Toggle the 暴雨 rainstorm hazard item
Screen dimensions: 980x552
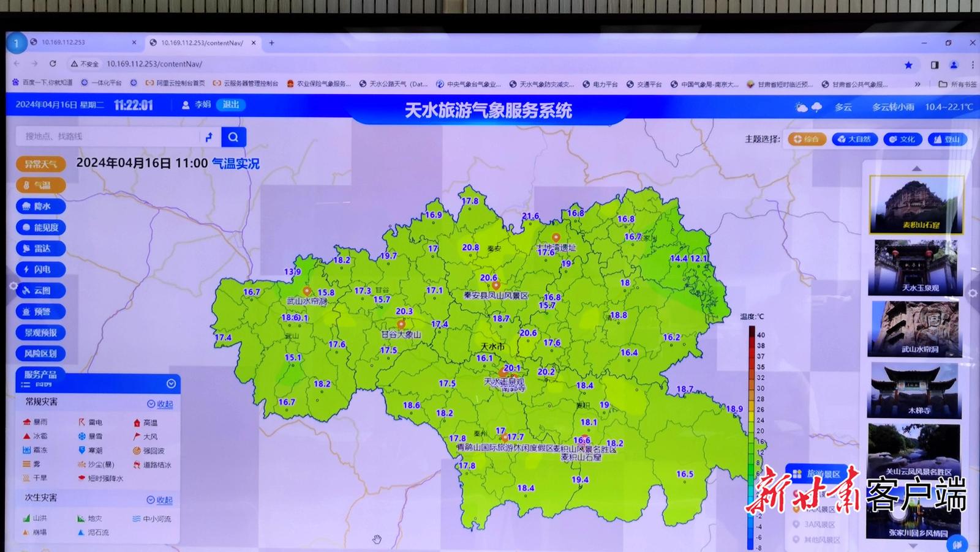click(x=36, y=422)
